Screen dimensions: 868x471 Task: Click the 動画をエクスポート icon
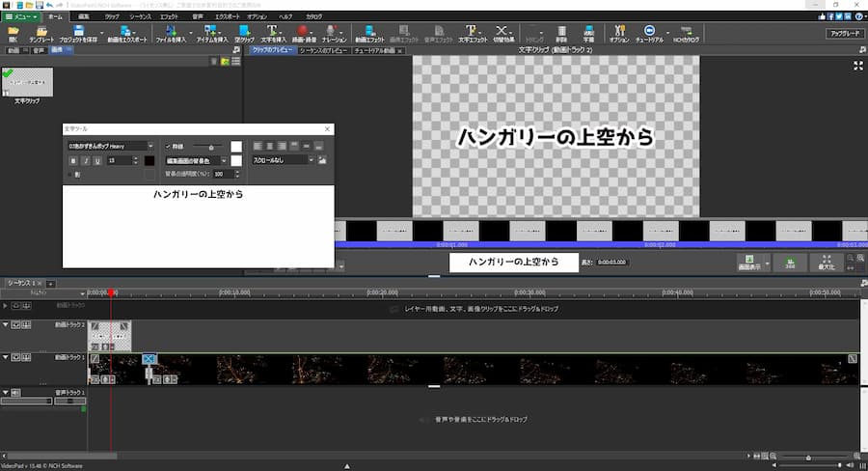(127, 34)
